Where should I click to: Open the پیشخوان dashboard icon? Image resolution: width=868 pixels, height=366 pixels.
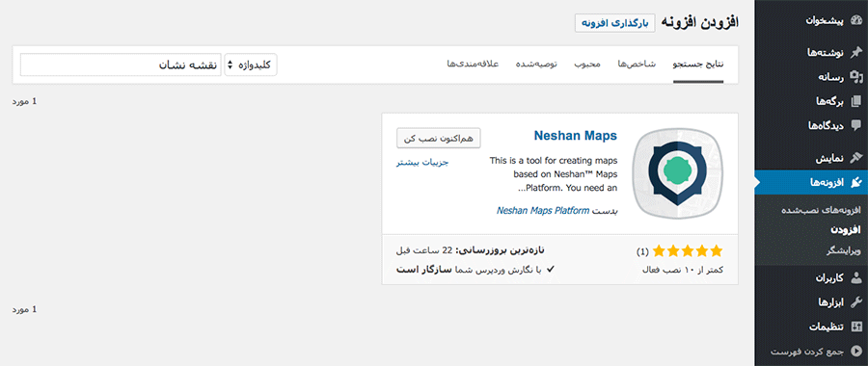(855, 21)
